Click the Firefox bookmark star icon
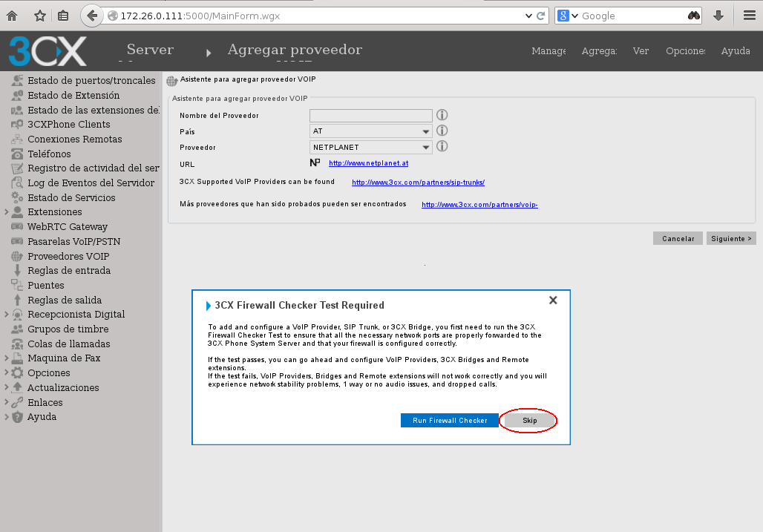Screen dimensions: 763x532 point(40,16)
